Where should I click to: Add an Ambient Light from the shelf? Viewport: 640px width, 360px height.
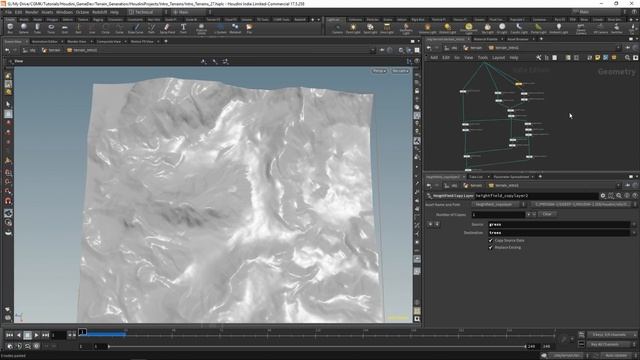pos(558,28)
